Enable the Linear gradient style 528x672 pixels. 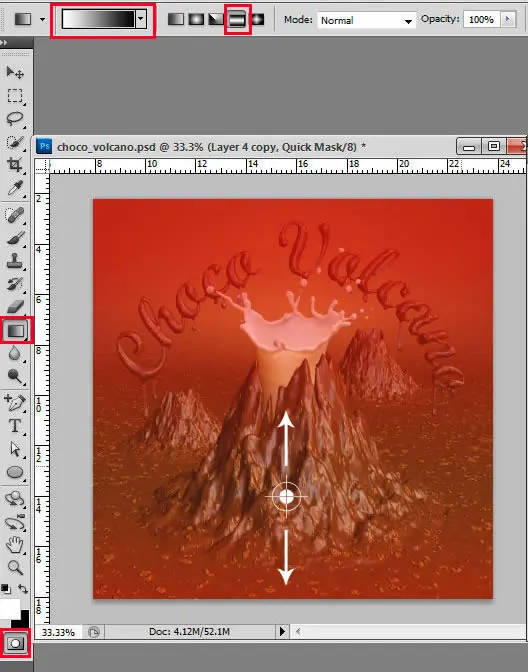point(175,19)
